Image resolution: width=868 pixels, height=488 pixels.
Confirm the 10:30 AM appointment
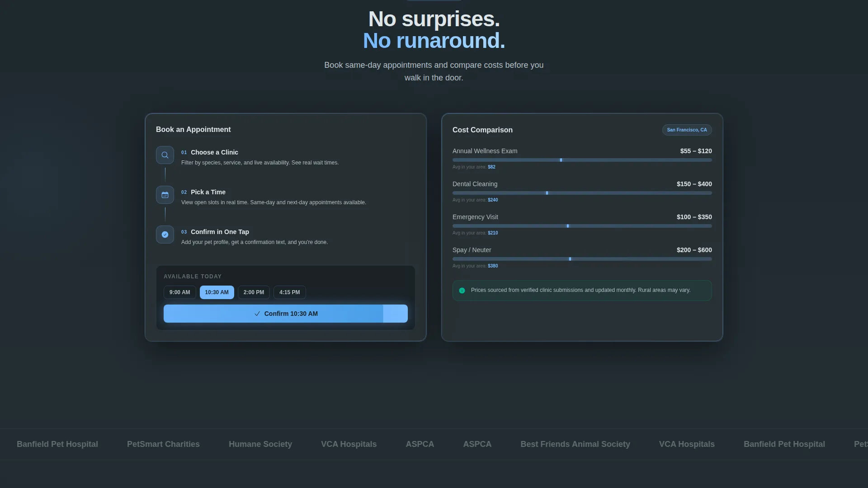[286, 314]
